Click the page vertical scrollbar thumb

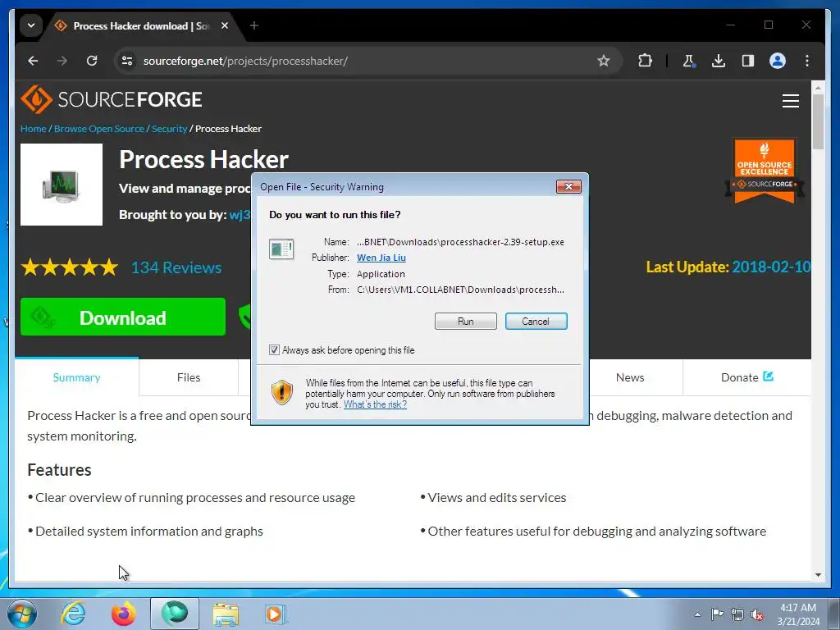pyautogui.click(x=818, y=121)
